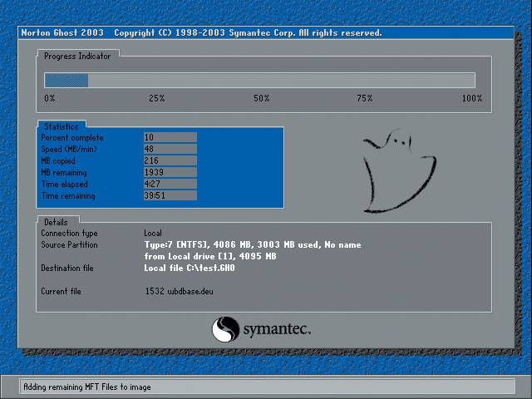Select the Percent complete value field

point(170,137)
